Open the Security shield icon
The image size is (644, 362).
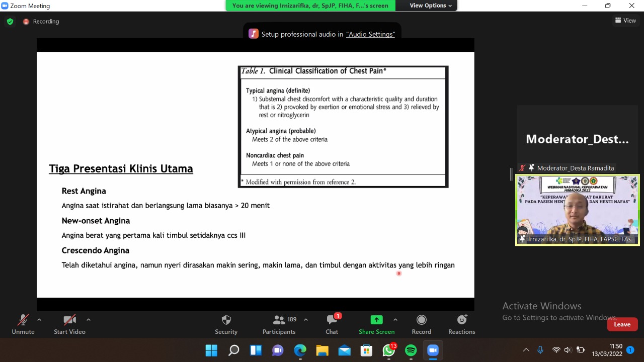(226, 320)
